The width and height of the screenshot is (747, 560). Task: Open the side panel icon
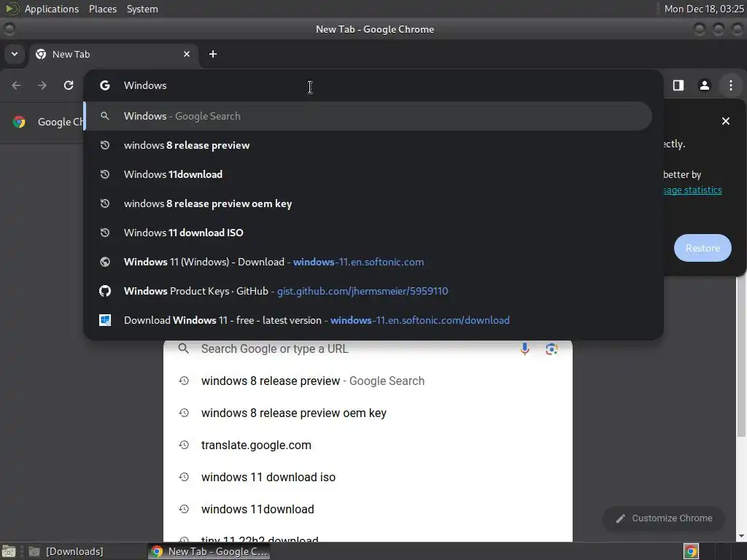(678, 85)
